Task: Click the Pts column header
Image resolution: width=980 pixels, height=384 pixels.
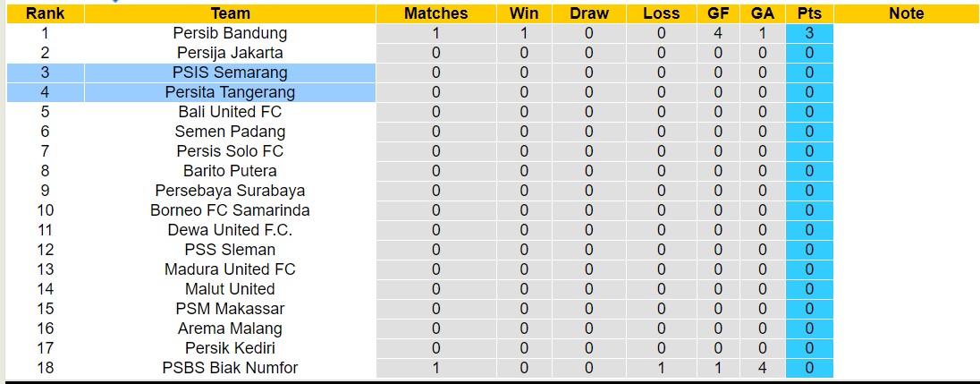Action: 809,13
